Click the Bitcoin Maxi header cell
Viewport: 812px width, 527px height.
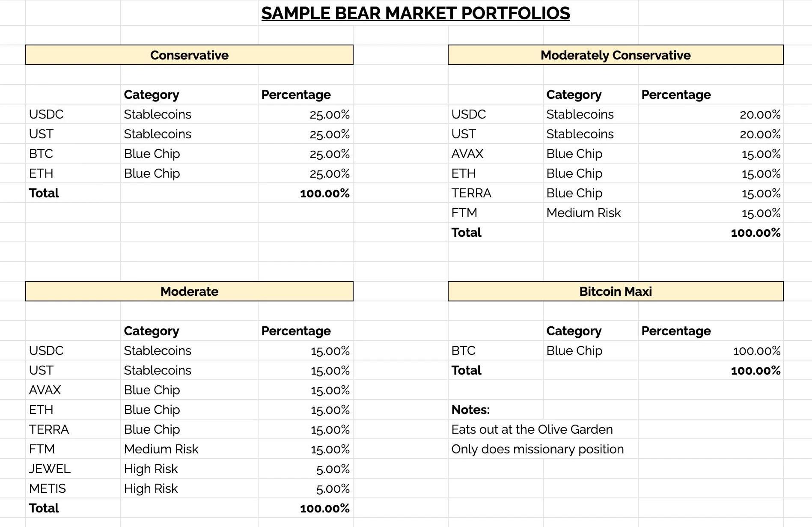pos(615,292)
